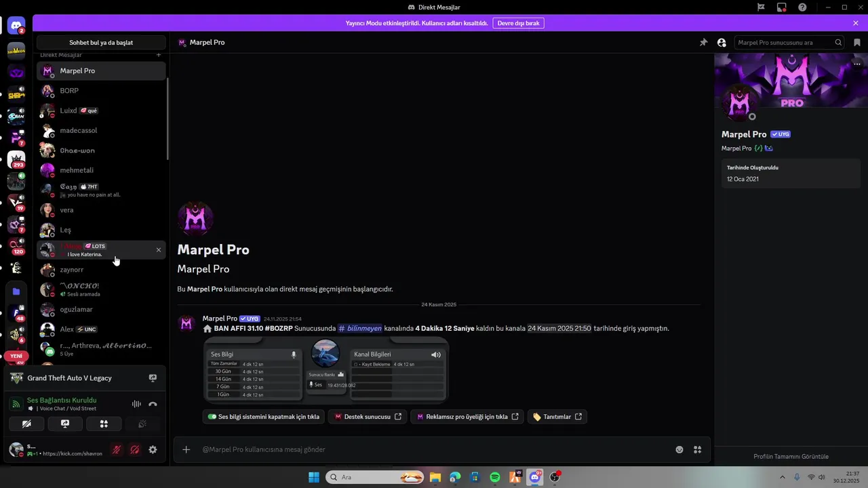Open server icon with 293 badge
The image size is (868, 488).
pos(16,160)
